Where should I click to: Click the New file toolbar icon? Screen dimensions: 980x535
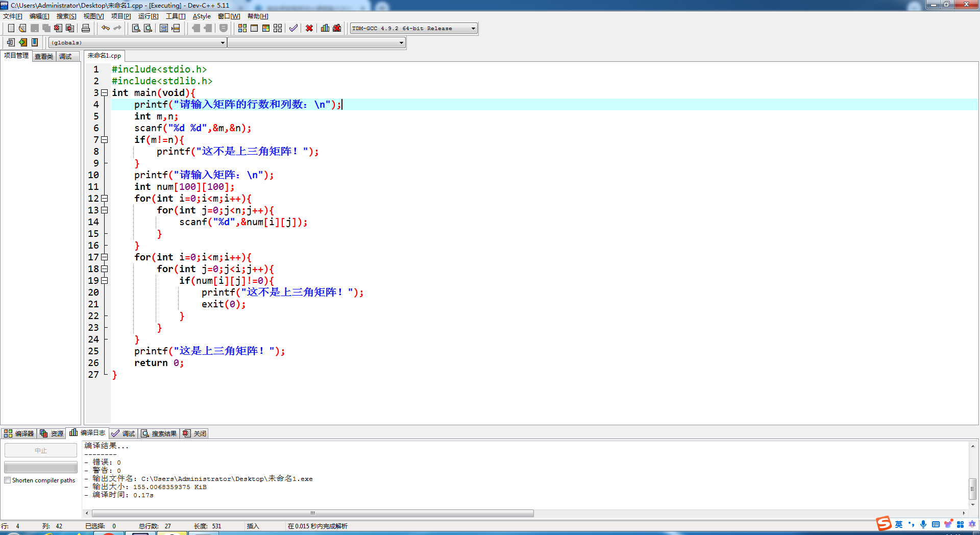click(11, 28)
